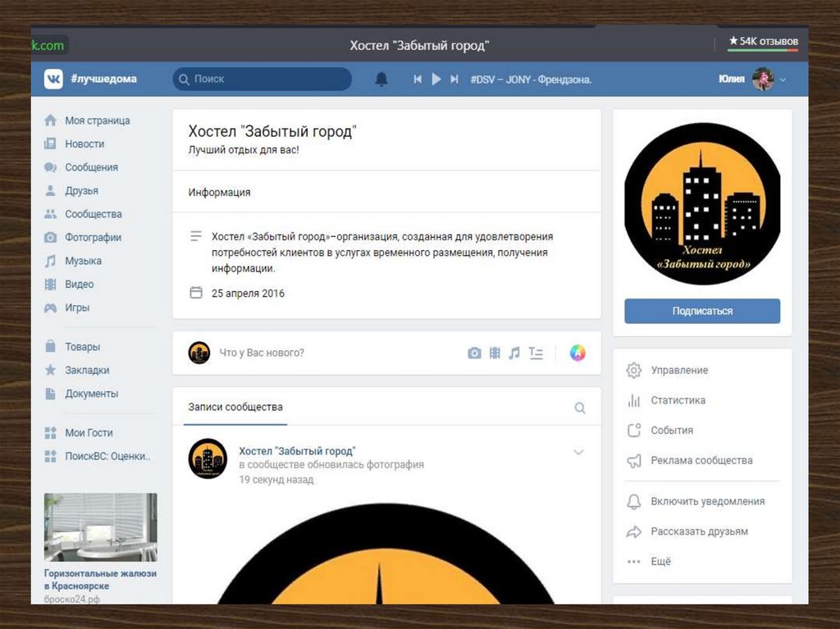Open article editor icon in post box
Screen dimensions: 840x629
pos(536,353)
